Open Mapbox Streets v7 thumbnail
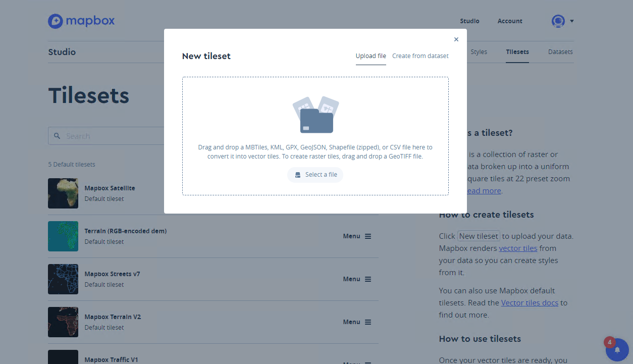 (63, 279)
